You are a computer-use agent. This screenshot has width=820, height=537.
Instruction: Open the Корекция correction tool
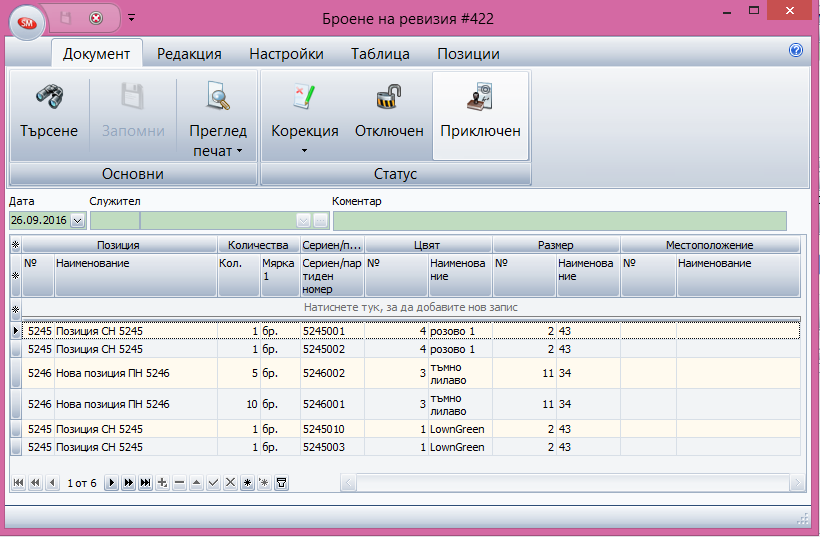(304, 115)
